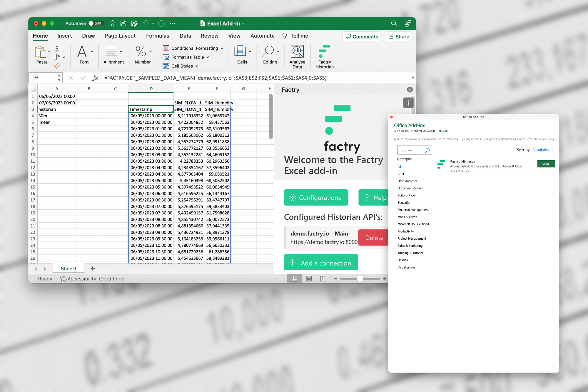The width and height of the screenshot is (588, 392).
Task: Expand the Number group dropdown
Action: [x=151, y=51]
